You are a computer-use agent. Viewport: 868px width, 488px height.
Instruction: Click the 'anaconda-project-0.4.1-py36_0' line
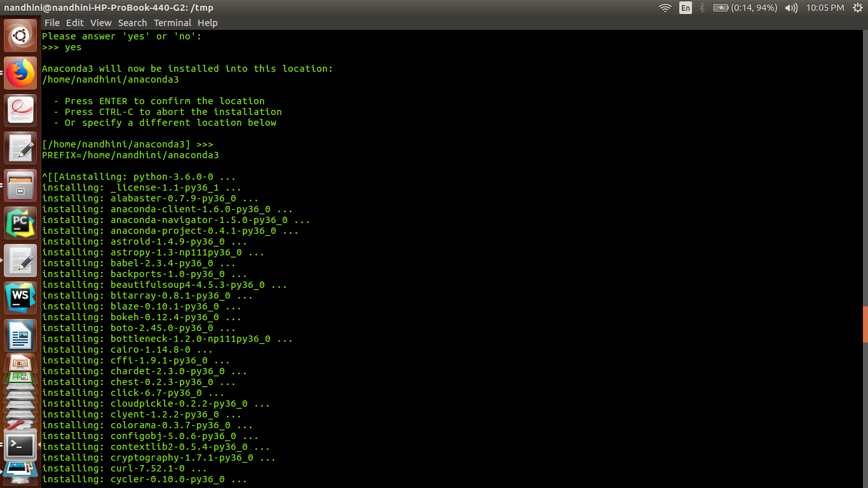point(170,231)
